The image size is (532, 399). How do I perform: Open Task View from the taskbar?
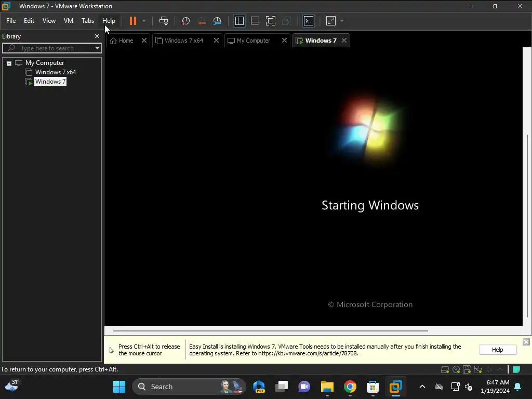point(282,387)
